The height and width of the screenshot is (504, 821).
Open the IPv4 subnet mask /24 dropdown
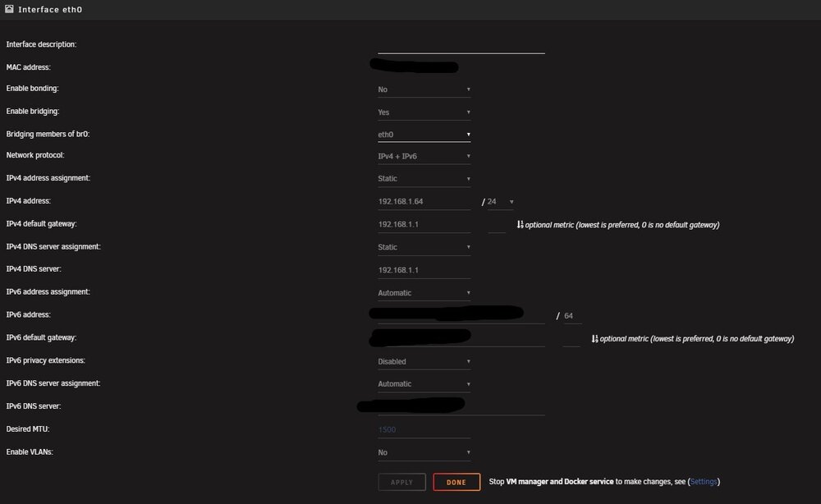tap(501, 202)
